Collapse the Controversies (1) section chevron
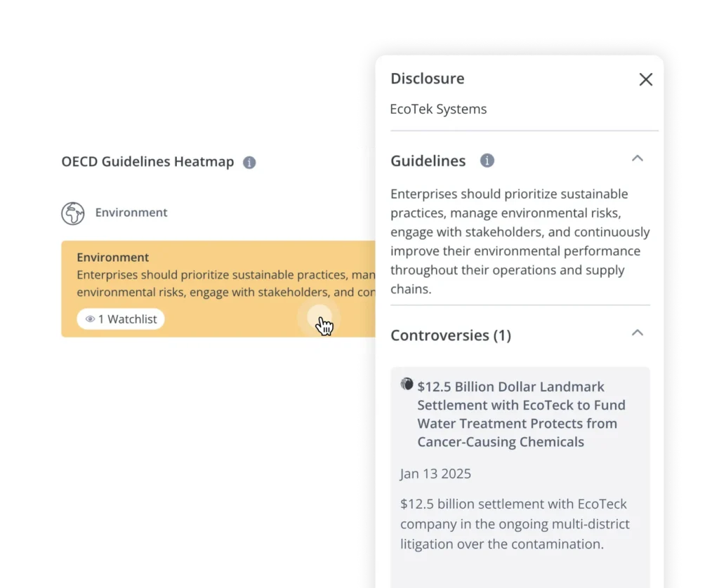 coord(637,333)
